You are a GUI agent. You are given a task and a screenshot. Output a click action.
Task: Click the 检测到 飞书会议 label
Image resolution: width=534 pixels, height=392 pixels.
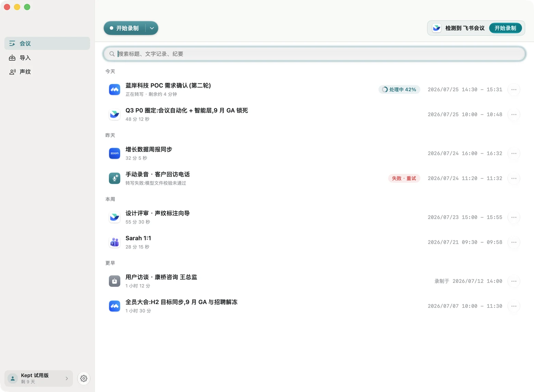(465, 28)
